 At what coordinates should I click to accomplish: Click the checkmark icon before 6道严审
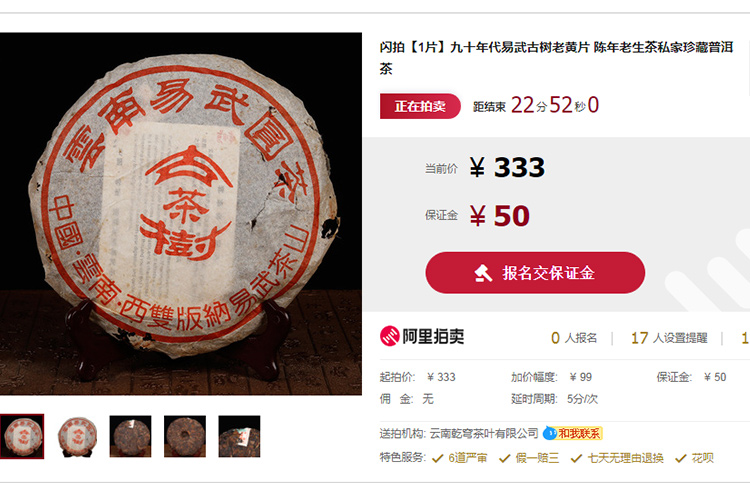[437, 458]
